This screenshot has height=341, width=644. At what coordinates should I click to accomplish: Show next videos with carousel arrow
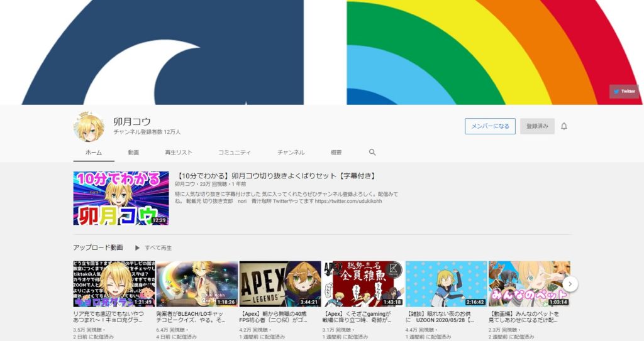[x=570, y=284]
